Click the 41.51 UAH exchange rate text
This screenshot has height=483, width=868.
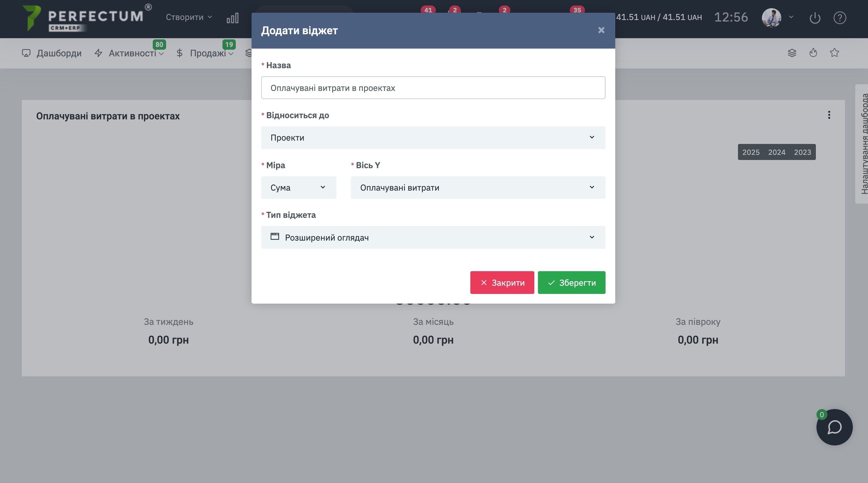point(659,17)
